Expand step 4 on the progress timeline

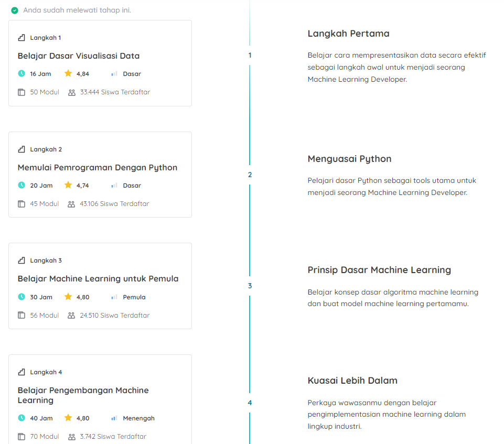click(250, 403)
